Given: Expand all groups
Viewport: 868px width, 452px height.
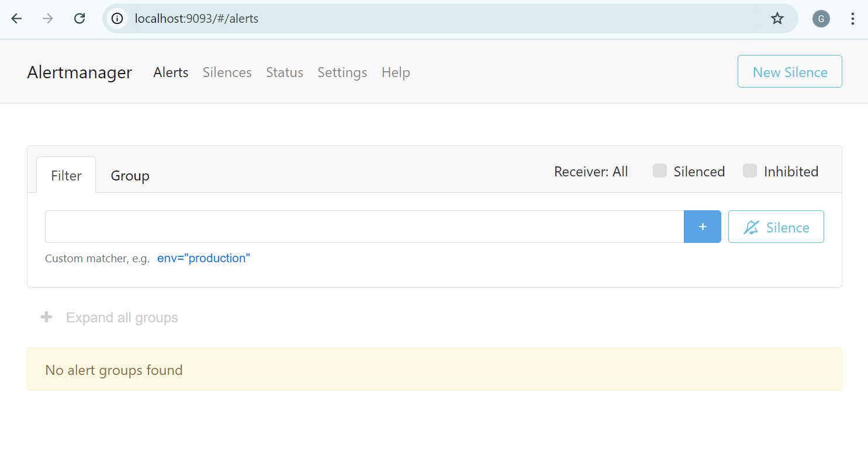Looking at the screenshot, I should click(x=122, y=318).
